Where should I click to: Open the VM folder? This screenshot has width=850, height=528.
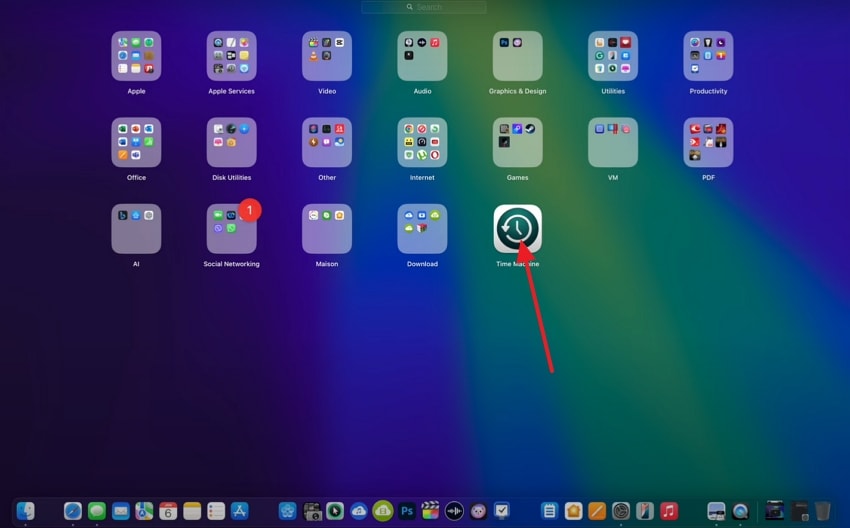point(613,142)
